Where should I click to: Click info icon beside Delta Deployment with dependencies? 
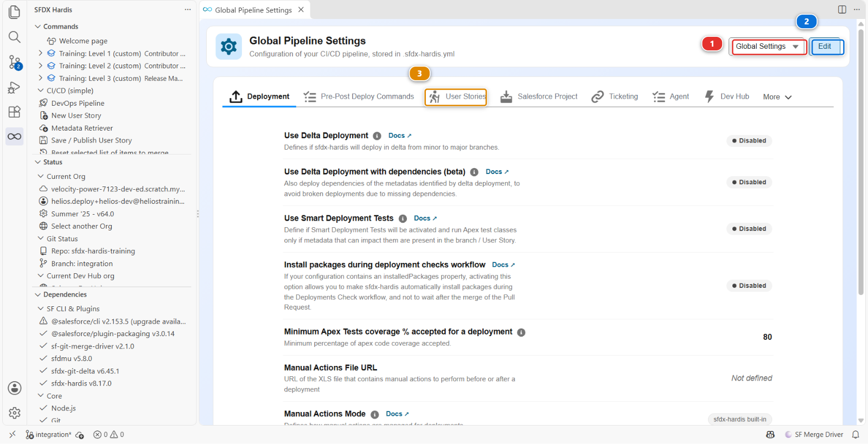pos(474,172)
